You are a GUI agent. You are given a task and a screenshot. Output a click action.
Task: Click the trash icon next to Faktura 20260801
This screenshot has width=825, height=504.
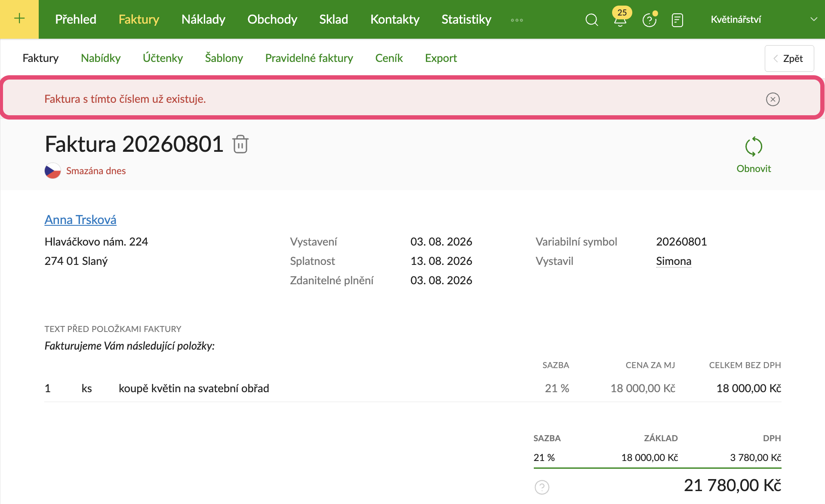click(240, 144)
